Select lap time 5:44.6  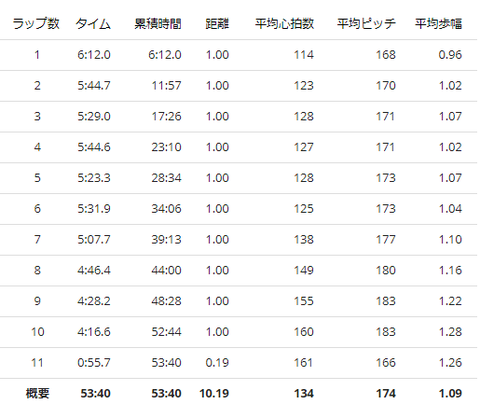tap(94, 147)
